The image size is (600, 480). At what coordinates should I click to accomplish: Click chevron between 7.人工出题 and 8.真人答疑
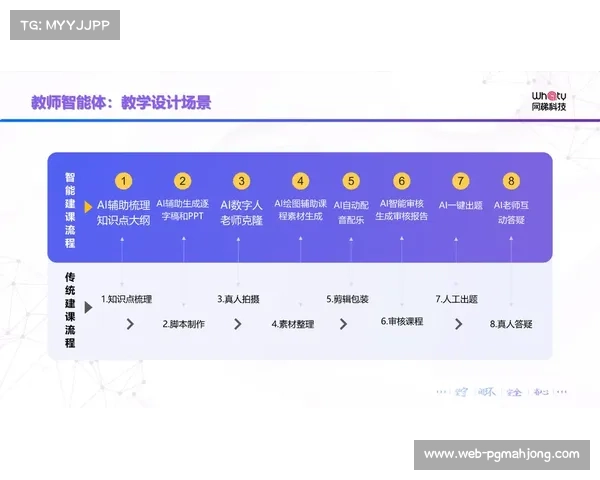[458, 324]
